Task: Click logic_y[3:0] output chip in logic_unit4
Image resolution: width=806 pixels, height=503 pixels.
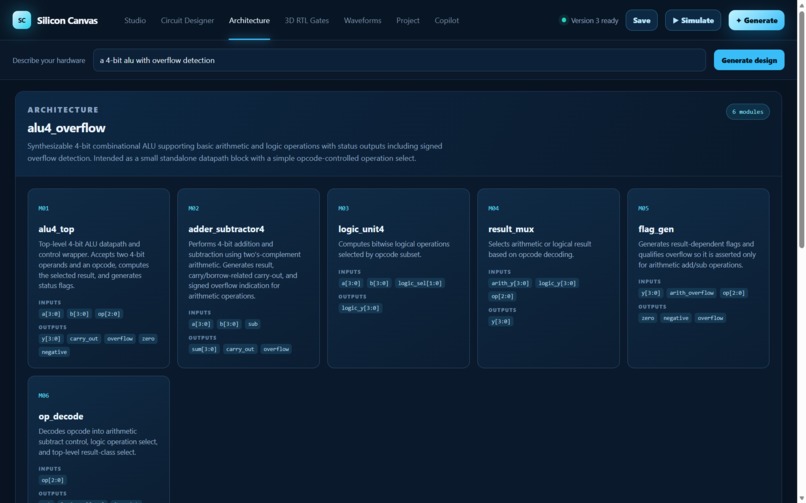Action: tap(360, 308)
